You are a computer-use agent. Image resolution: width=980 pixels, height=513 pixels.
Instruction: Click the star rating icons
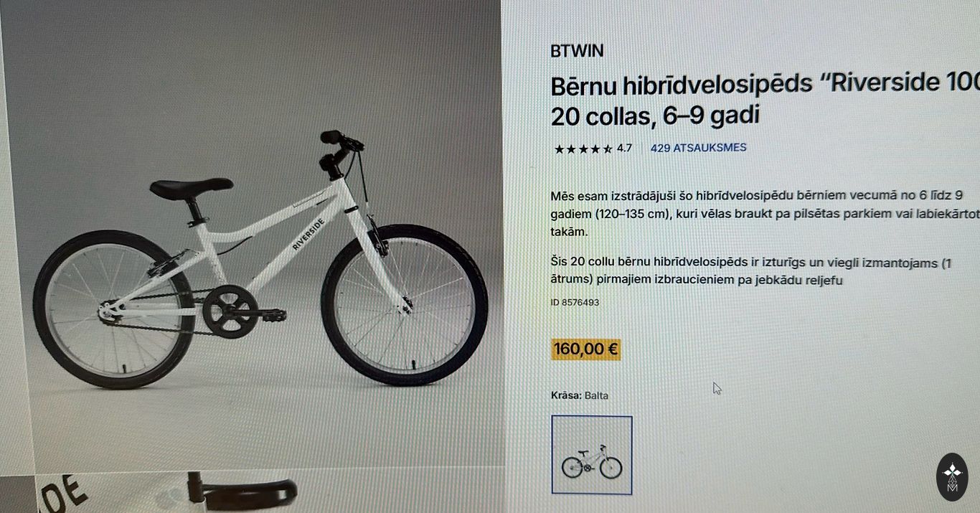[x=583, y=149]
